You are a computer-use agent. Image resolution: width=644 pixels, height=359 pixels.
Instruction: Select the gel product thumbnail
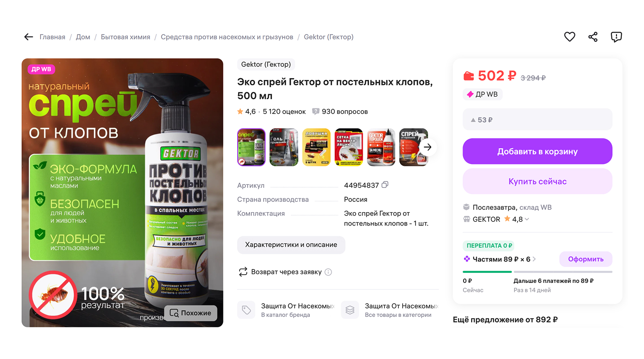(x=284, y=147)
